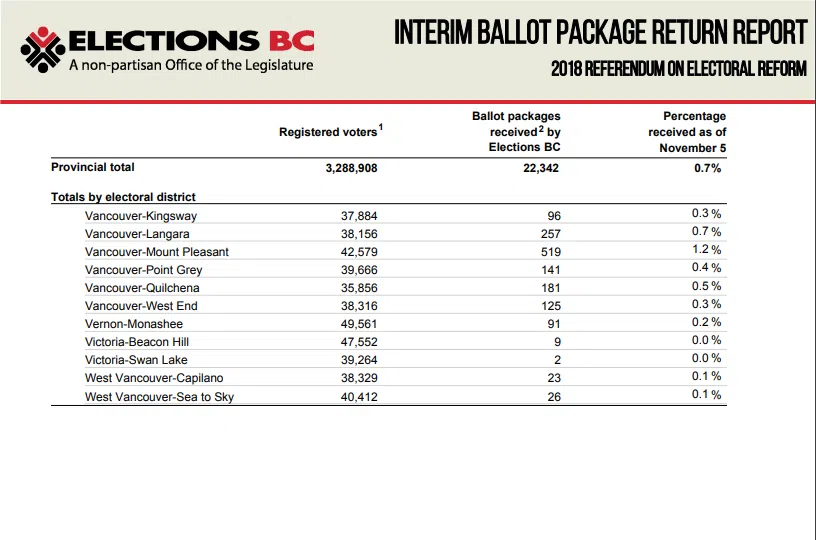Screen dimensions: 816x540
Task: Click the Vancouver-Point Grey district name
Action: (x=143, y=270)
